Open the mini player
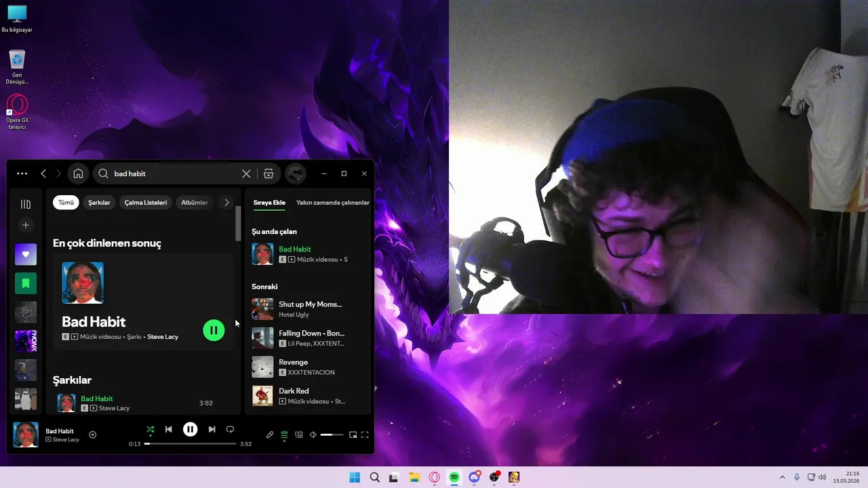This screenshot has width=868, height=488. point(353,434)
